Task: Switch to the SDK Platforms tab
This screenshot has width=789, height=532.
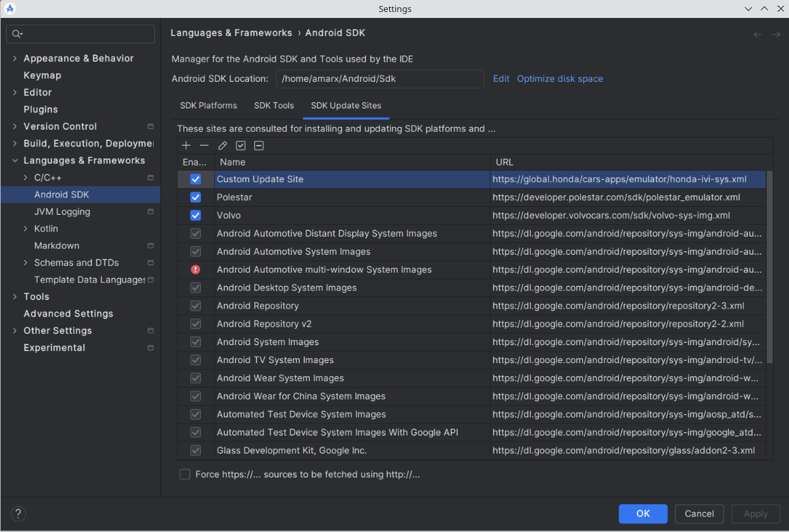Action: (208, 106)
